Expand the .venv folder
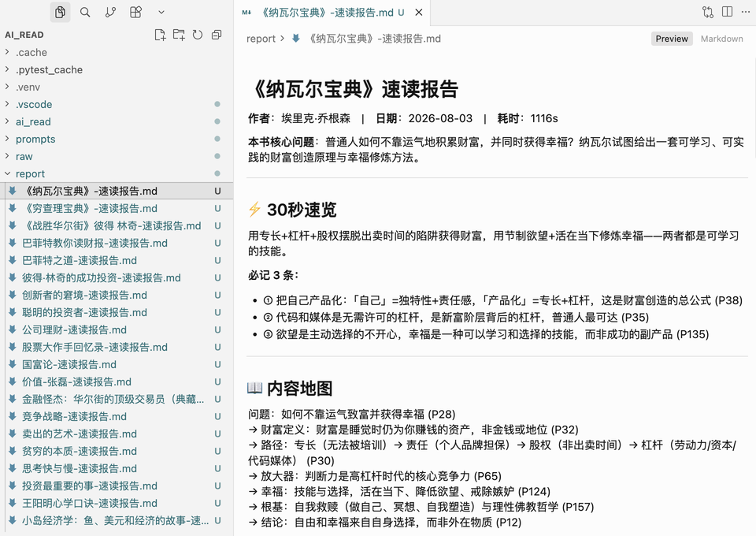756x536 pixels. 117,87
